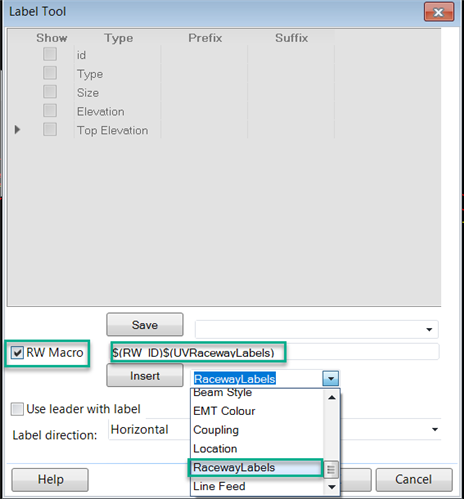Tick the Show checkbox for Size row

coord(50,92)
